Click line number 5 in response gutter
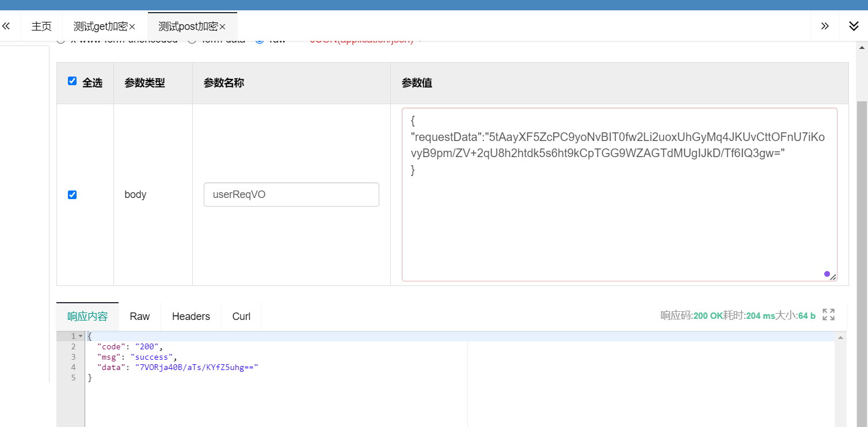 coord(73,378)
